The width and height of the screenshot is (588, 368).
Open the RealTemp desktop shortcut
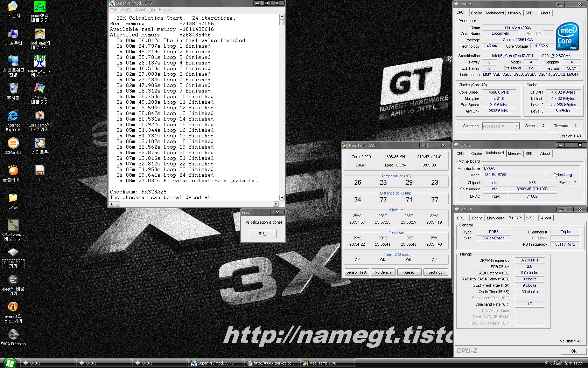click(40, 39)
